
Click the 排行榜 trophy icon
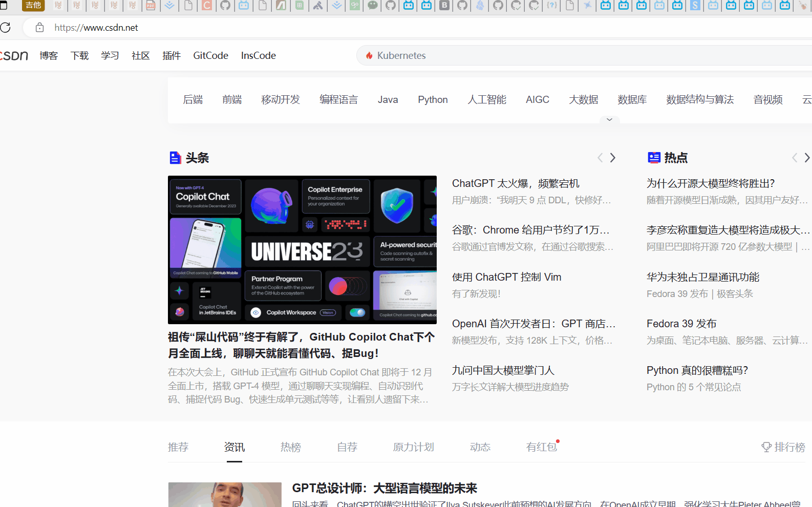[x=766, y=447]
